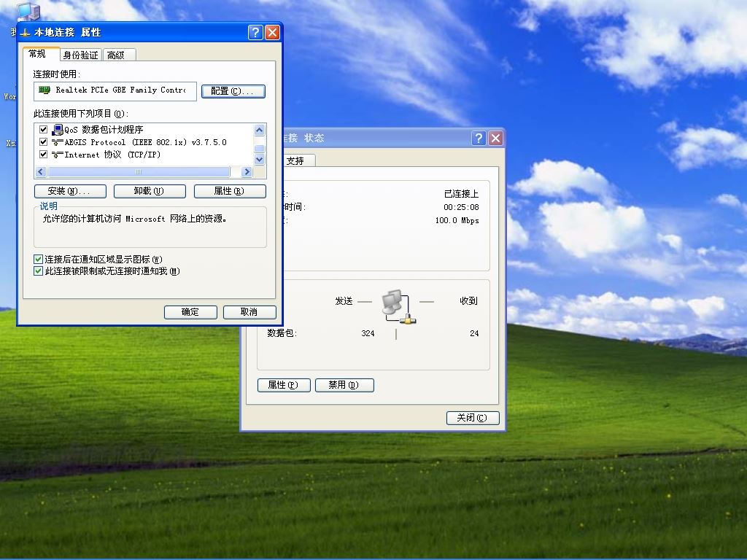
Task: Click the 关闭(C) button
Action: (x=473, y=418)
